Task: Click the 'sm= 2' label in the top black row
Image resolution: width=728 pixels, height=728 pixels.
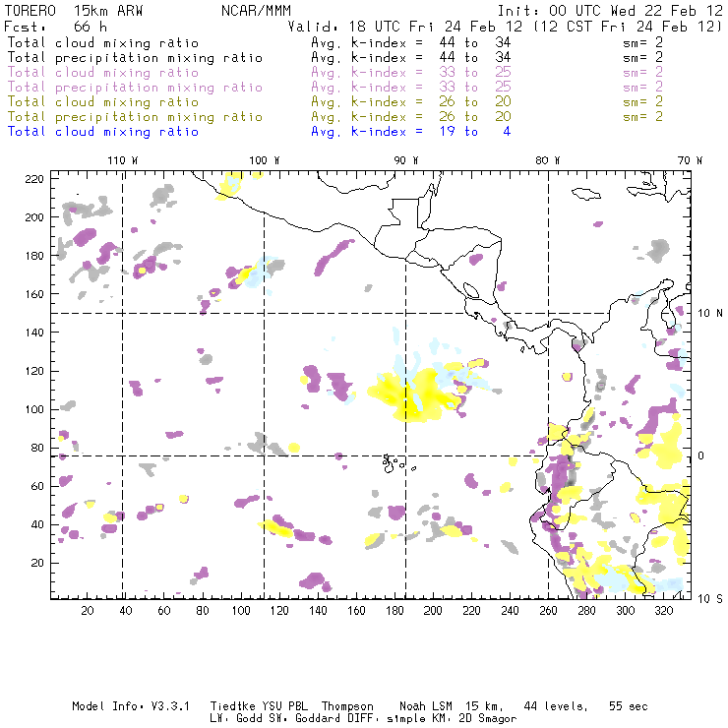Action: 642,43
